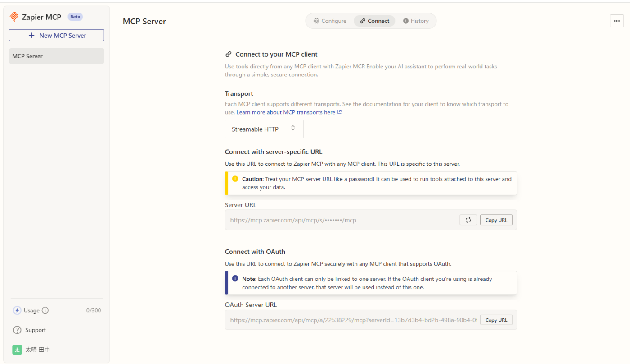Click the green user avatar icon
This screenshot has height=364, width=630.
tap(17, 350)
